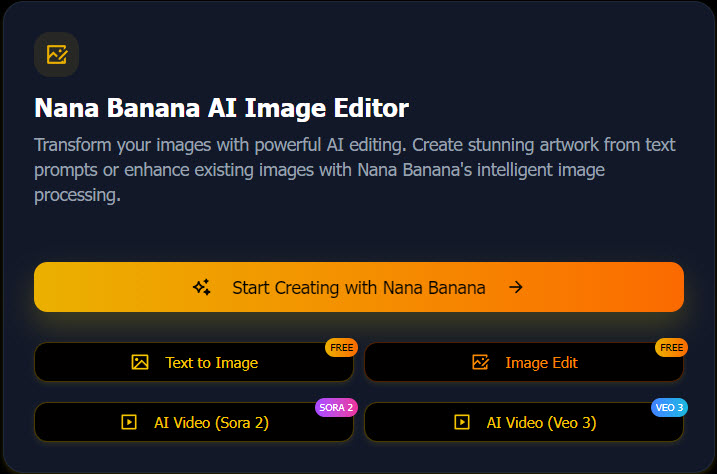Click the FREE badge on Image Edit
717x474 pixels.
[x=672, y=348]
